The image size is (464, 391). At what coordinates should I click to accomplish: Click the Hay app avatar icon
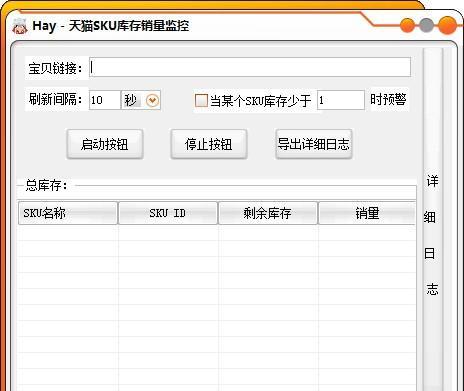[x=20, y=26]
